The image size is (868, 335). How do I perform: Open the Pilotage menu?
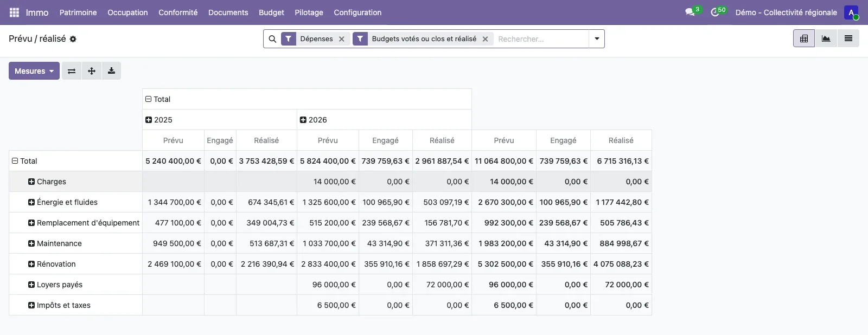coord(309,12)
